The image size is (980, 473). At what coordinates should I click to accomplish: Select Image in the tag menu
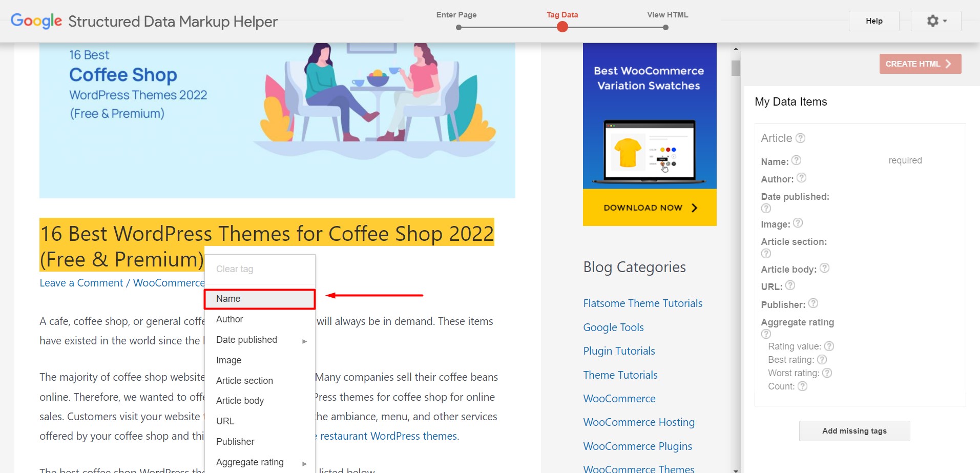260,360
